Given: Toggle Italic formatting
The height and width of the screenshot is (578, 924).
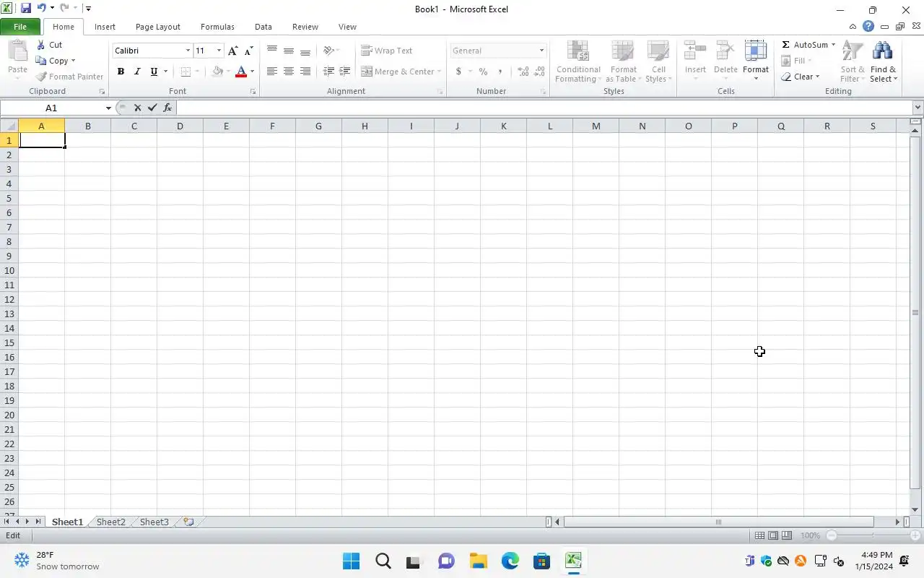Looking at the screenshot, I should pyautogui.click(x=137, y=72).
